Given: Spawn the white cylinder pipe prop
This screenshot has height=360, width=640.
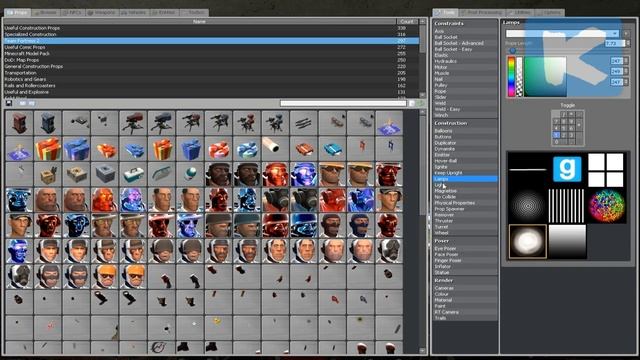Looking at the screenshot, I should point(275,148).
